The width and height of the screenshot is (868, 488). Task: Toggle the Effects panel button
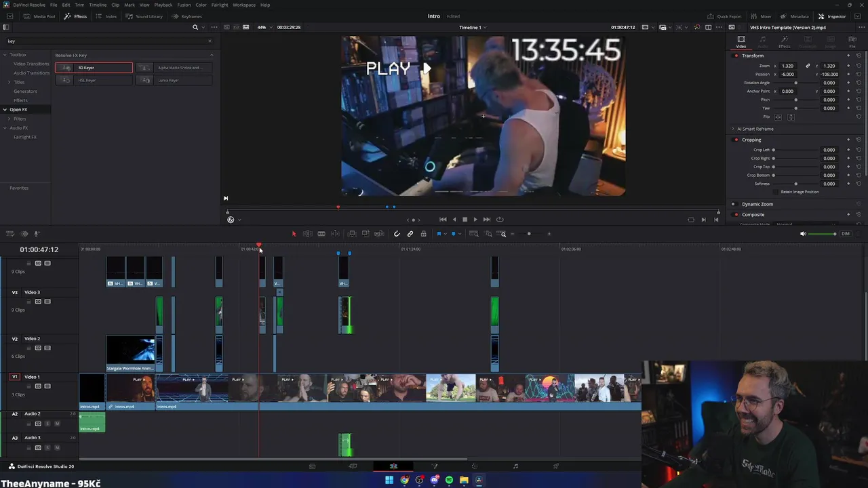click(x=75, y=16)
